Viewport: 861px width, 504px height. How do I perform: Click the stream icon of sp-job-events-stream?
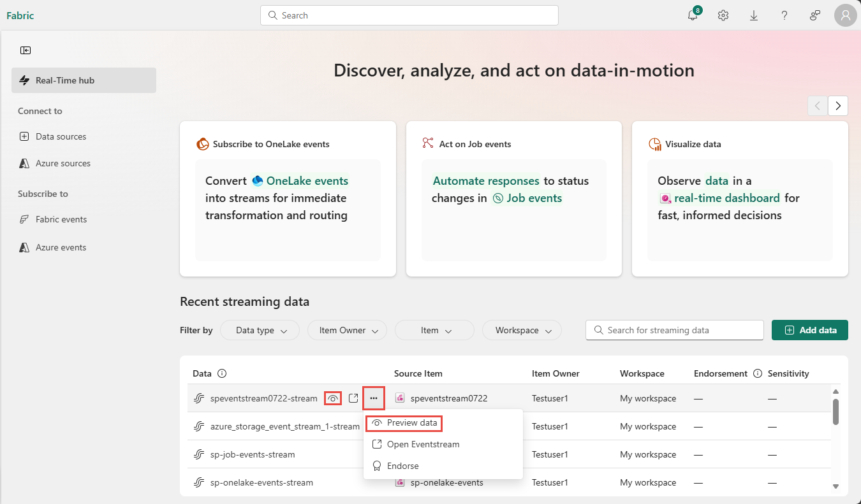point(199,454)
